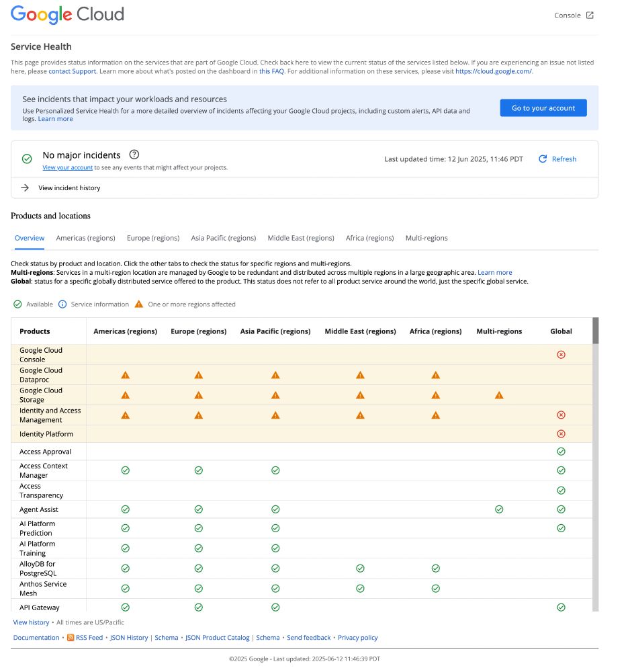The height and width of the screenshot is (672, 630).
Task: Click AI Platform Training Asia Pacific checkmark
Action: tap(275, 548)
